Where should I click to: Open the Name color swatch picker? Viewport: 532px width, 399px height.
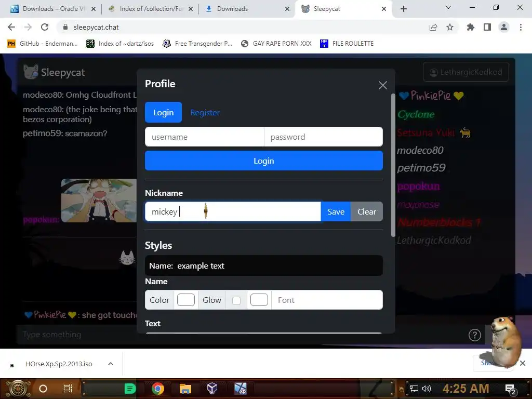coord(186,300)
